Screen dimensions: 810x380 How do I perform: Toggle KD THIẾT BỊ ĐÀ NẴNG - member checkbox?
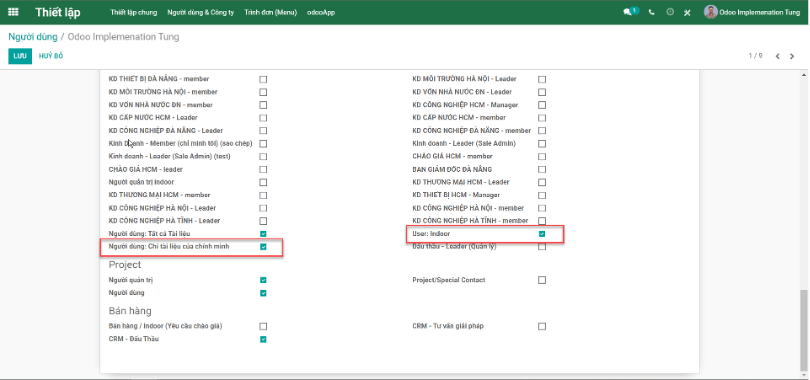point(263,80)
